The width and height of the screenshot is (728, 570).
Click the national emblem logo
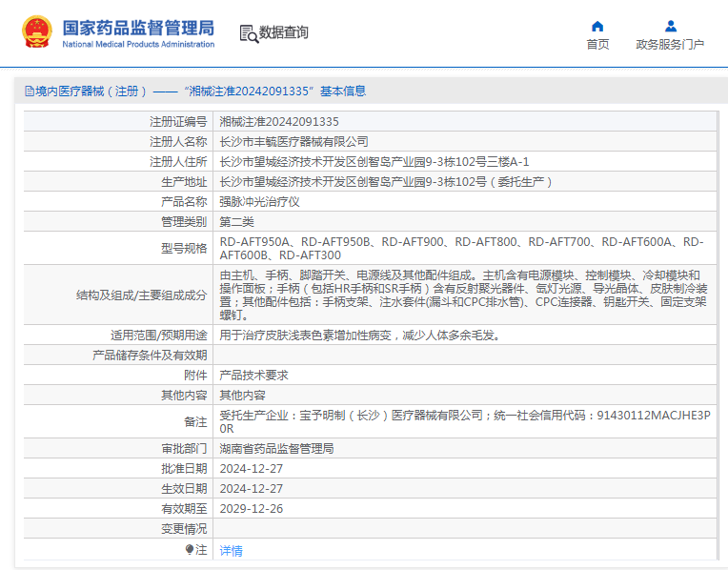[37, 32]
